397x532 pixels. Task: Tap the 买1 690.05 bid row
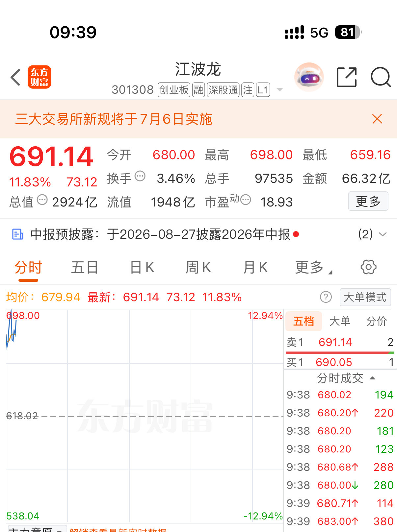340,362
